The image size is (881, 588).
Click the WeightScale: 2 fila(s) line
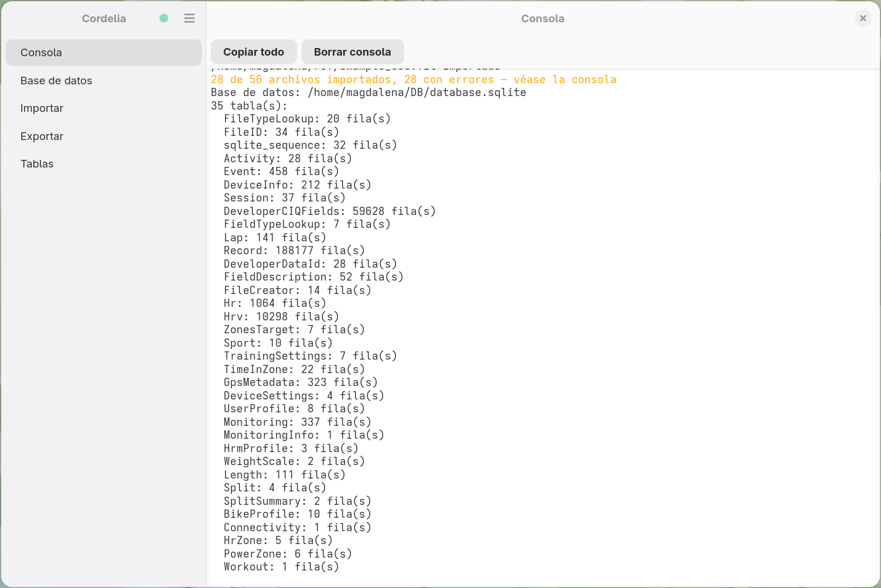(294, 461)
